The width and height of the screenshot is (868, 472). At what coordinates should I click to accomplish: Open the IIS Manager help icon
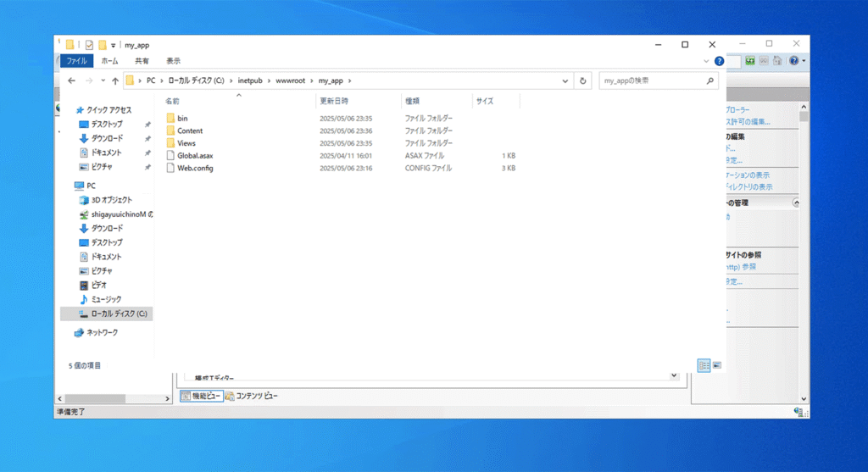[793, 61]
